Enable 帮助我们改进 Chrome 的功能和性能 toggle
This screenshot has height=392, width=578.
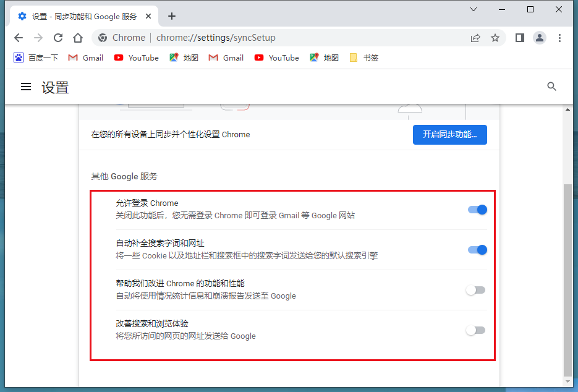click(475, 290)
